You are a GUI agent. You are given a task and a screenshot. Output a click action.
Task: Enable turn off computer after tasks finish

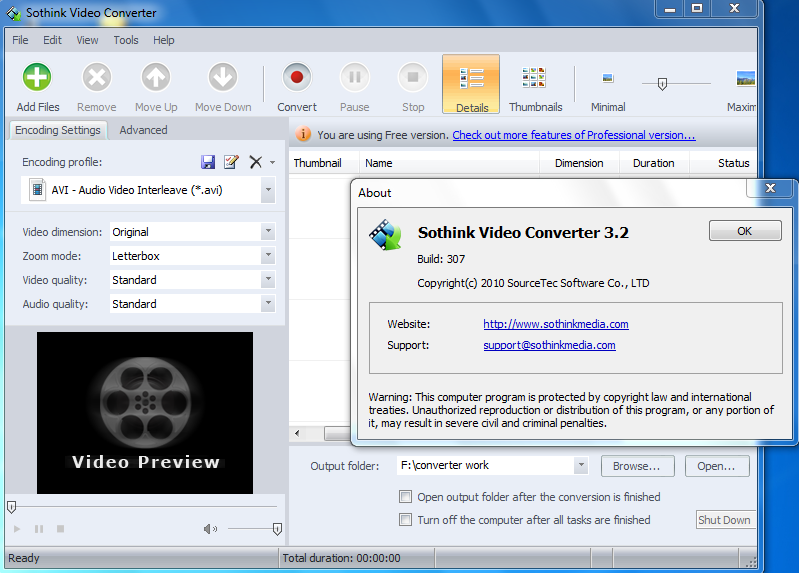[406, 519]
